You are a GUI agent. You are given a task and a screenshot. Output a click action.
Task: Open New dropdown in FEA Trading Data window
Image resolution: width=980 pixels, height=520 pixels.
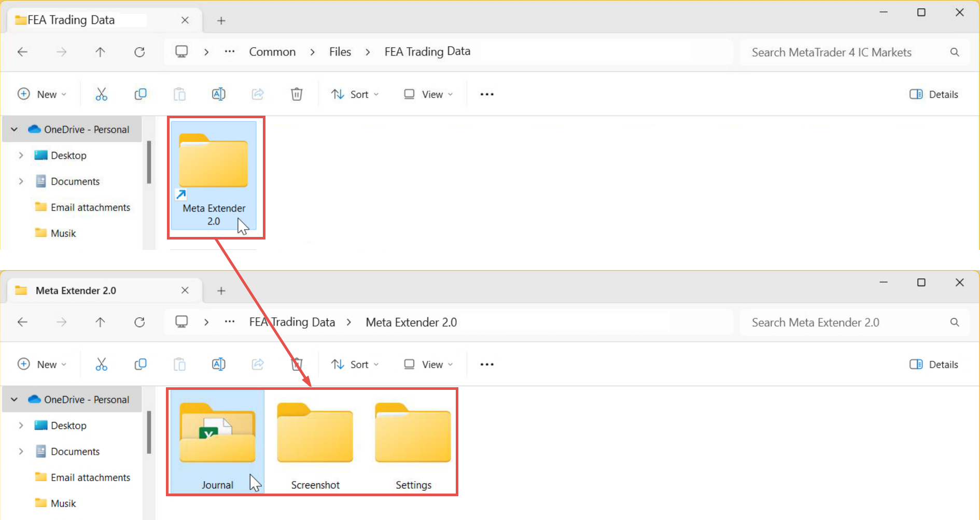[x=42, y=94]
